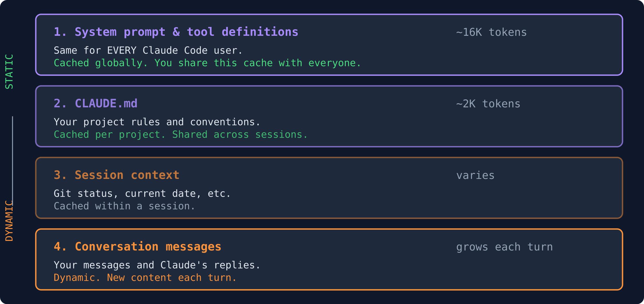
Task: Click the gray 'Cached within a session.' text
Action: (x=124, y=206)
